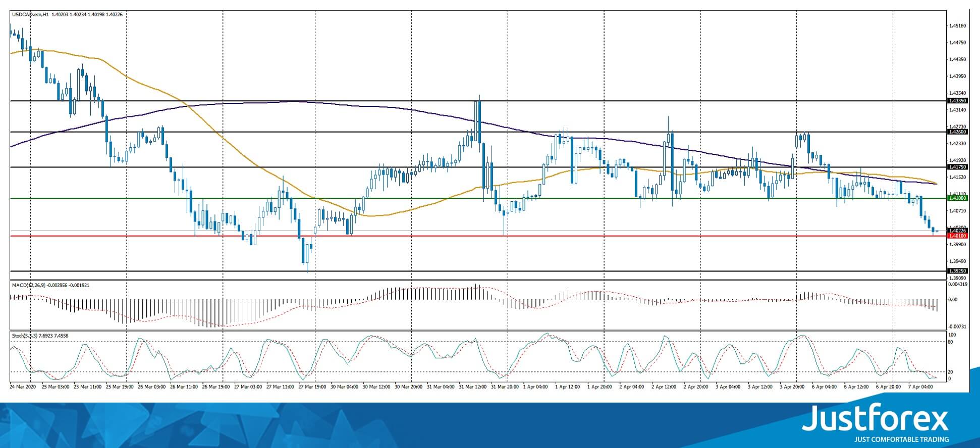Click the 27 Mar 19:00 time label

[x=312, y=386]
